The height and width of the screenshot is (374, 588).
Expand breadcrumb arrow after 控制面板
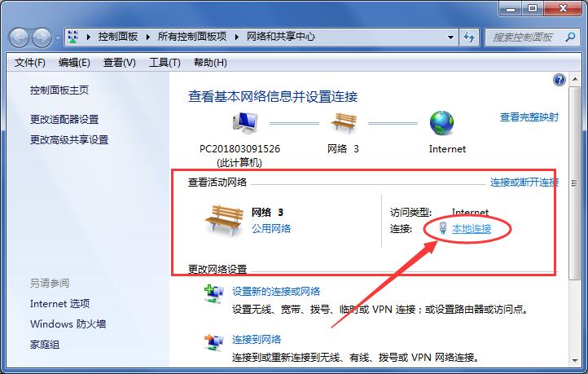click(147, 37)
